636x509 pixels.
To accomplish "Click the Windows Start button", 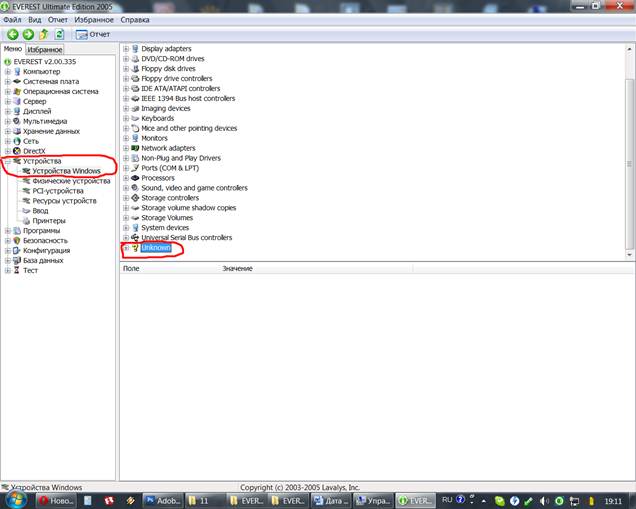I will click(x=14, y=497).
